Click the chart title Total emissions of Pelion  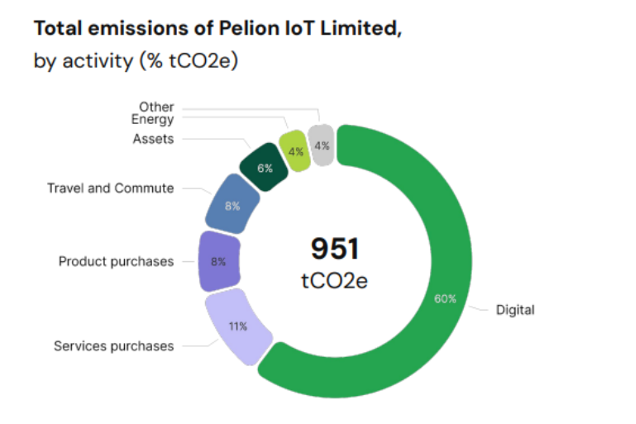(x=218, y=28)
